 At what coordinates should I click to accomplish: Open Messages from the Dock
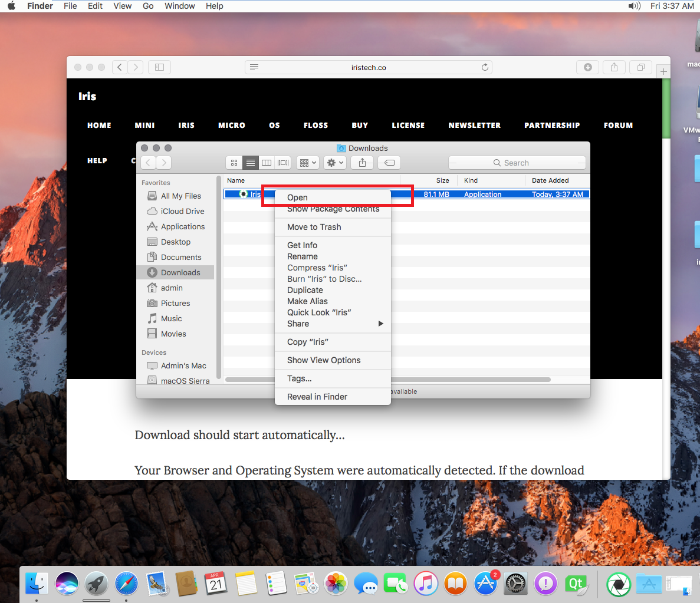[366, 584]
